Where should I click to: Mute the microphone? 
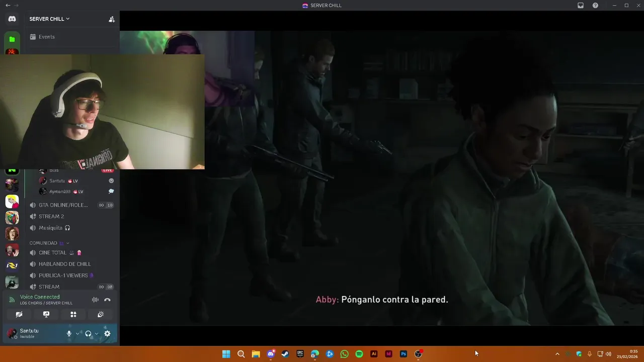[x=69, y=333]
